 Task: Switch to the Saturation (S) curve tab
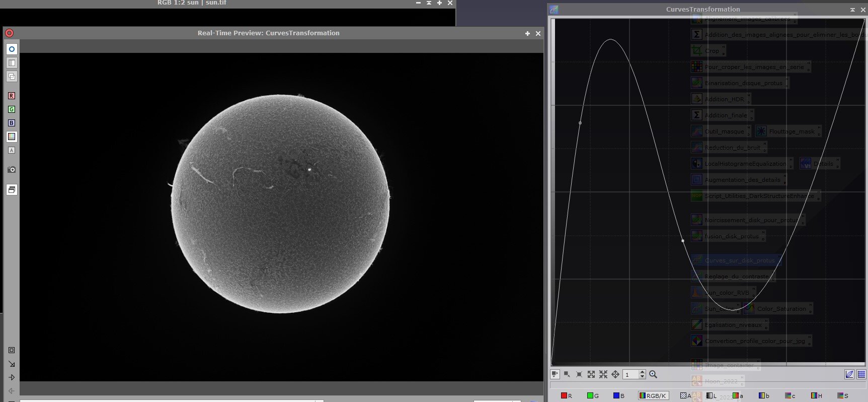(842, 396)
